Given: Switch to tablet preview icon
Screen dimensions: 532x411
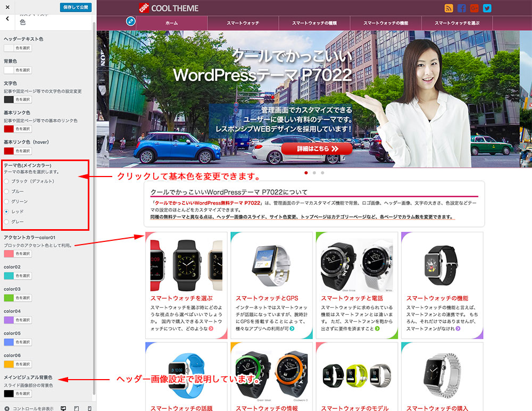Looking at the screenshot, I should click(76, 408).
